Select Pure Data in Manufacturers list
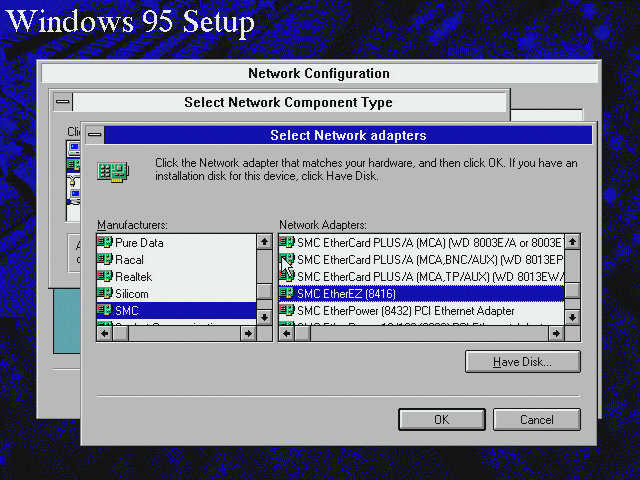This screenshot has width=640, height=480. 176,242
